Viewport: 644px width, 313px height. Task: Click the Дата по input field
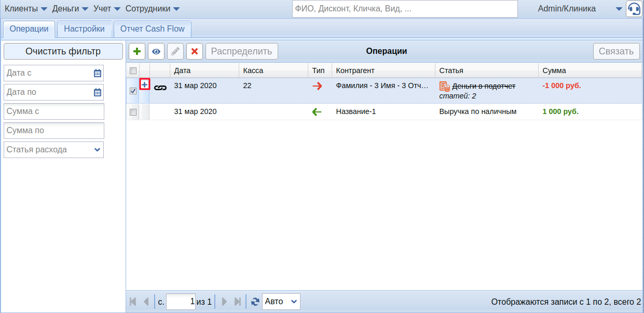pos(48,92)
